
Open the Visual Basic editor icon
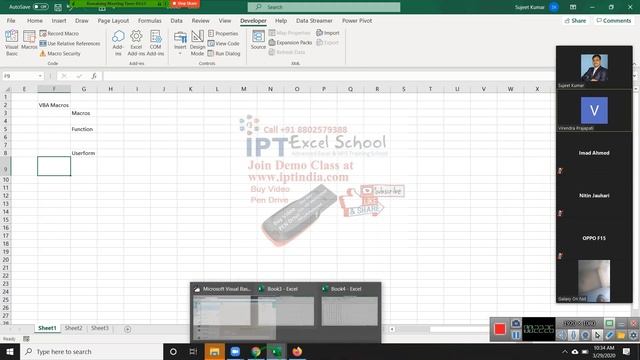pos(11,42)
